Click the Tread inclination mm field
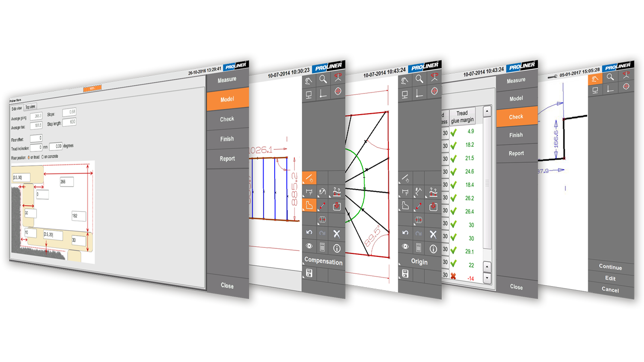The image size is (644, 362). pos(36,147)
